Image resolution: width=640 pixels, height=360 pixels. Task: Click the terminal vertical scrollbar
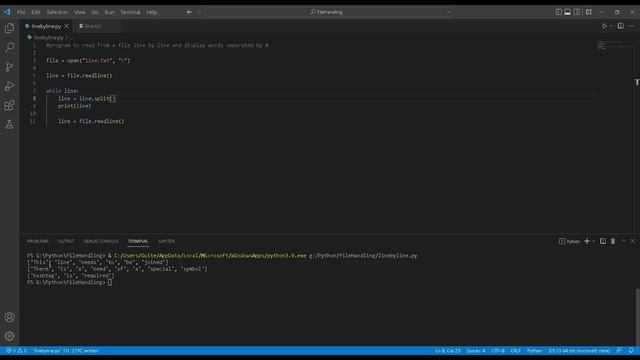pyautogui.click(x=638, y=317)
